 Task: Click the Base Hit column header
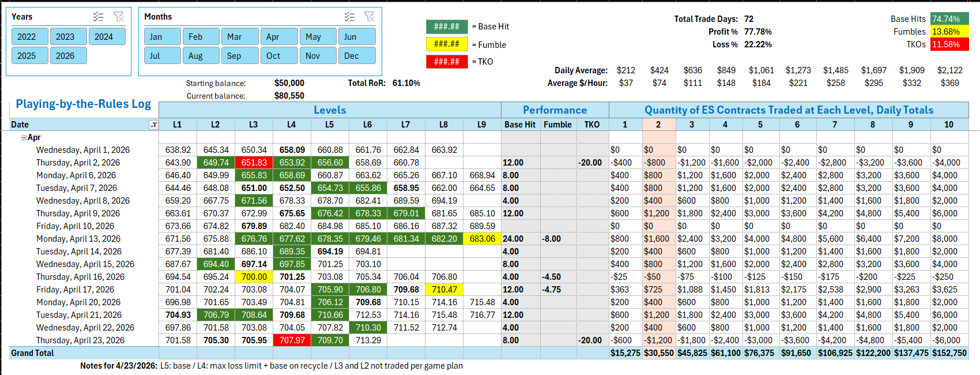point(520,125)
